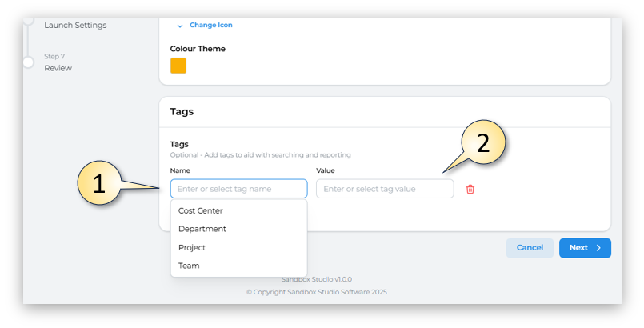644x328 pixels.
Task: Click the numbered callout marker 1
Action: click(x=99, y=184)
